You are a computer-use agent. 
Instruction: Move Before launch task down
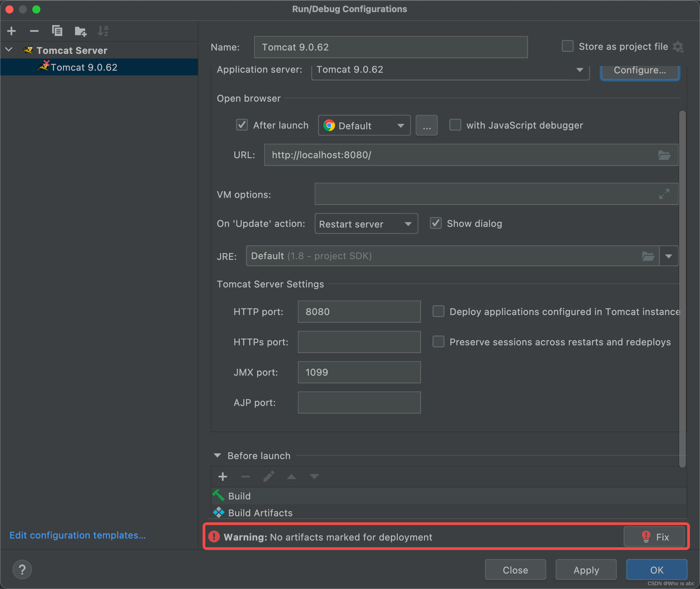point(314,476)
